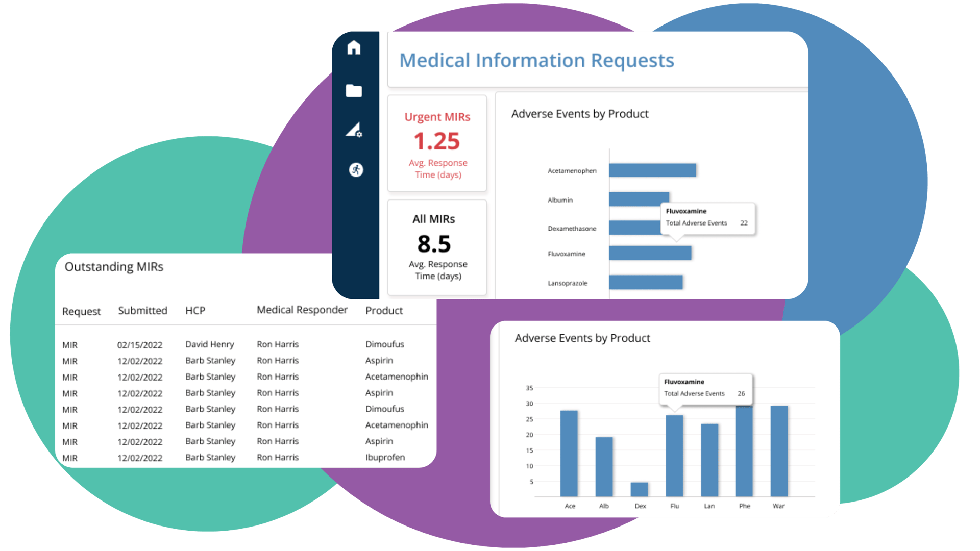Select the 02/15/2022 submitted date
This screenshot has width=980, height=551.
(140, 345)
